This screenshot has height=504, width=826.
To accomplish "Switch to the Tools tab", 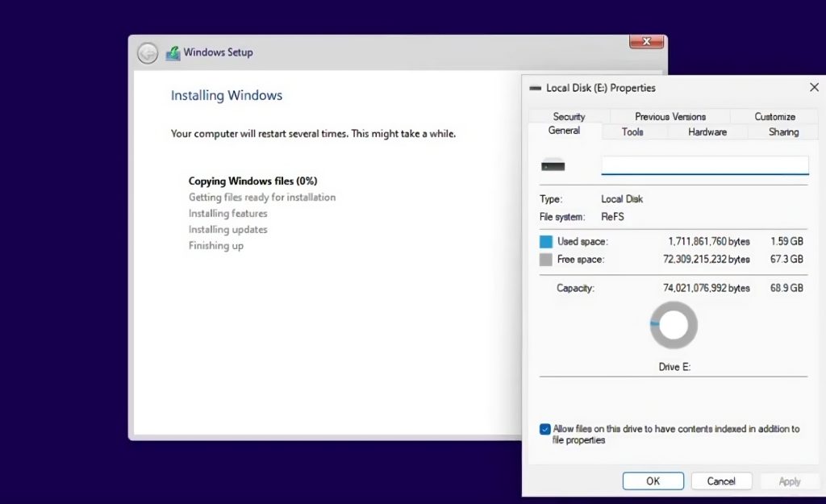I will [x=632, y=132].
